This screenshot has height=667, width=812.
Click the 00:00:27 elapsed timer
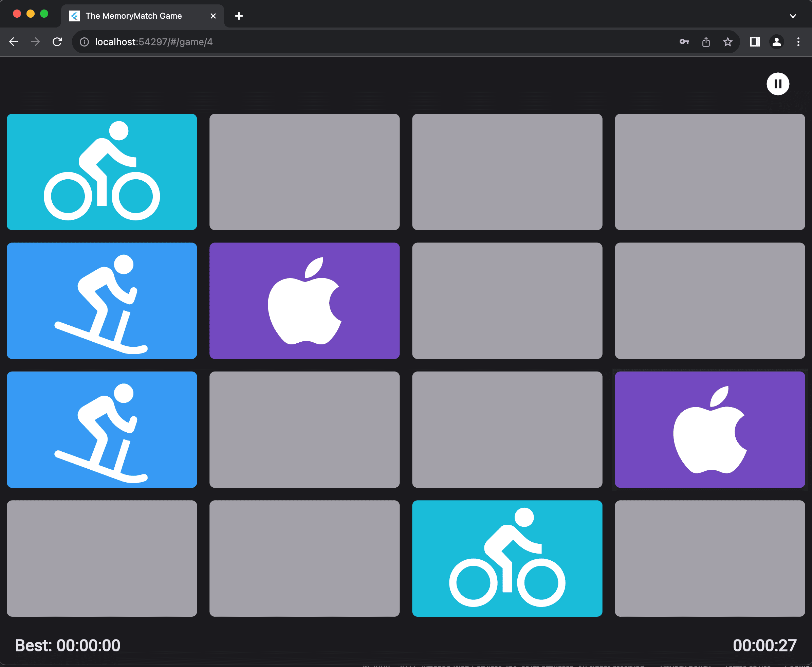click(x=765, y=646)
